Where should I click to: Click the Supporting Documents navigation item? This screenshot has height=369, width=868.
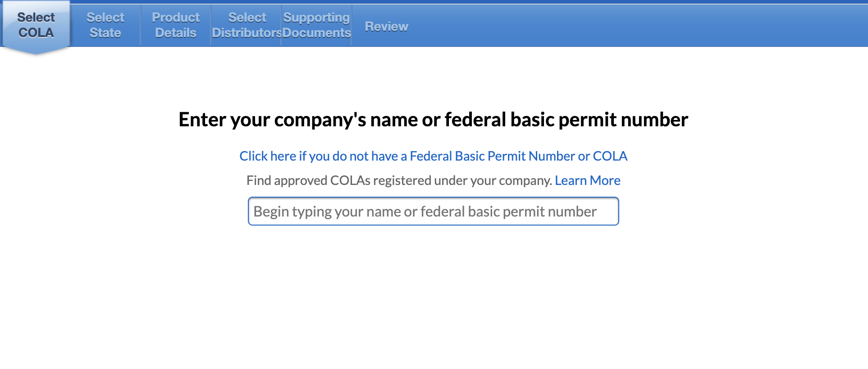(316, 25)
